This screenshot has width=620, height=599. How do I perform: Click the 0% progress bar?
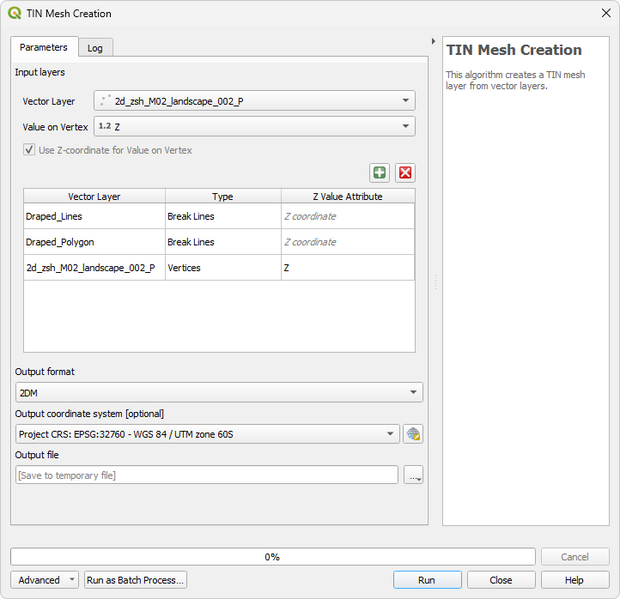(272, 557)
